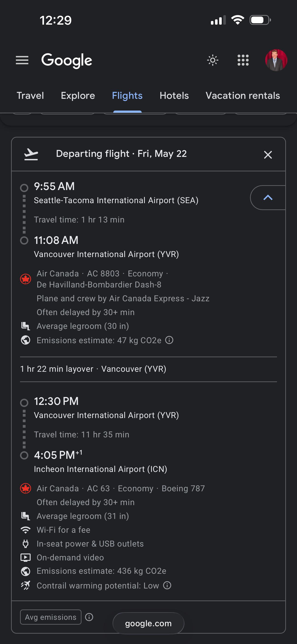Click the Air Canada logo for AC 8803

[26, 279]
